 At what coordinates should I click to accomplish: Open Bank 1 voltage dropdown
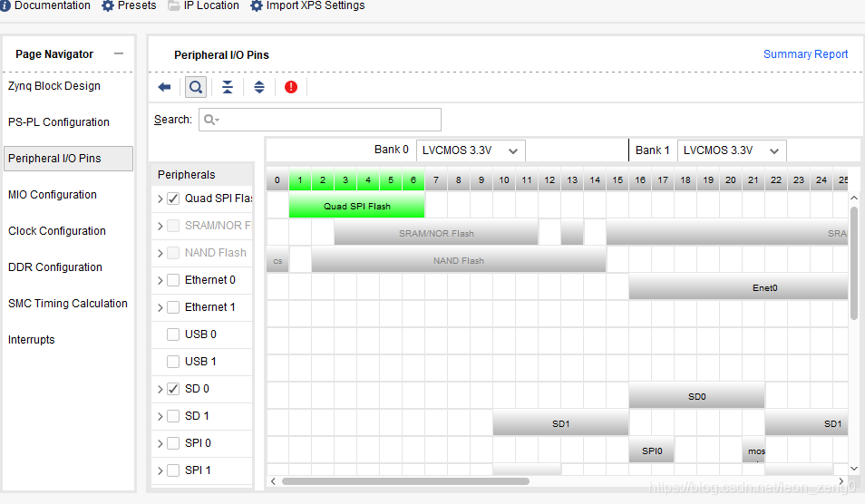[732, 150]
